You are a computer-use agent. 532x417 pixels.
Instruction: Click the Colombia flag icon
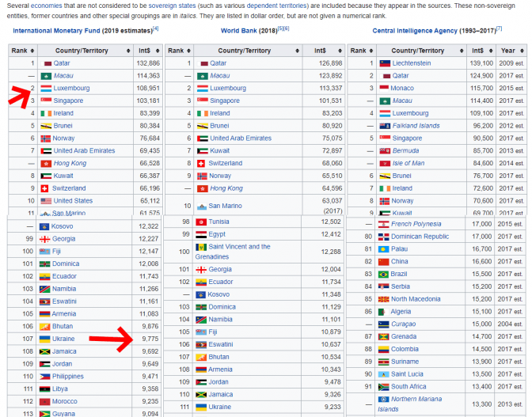[385, 349]
